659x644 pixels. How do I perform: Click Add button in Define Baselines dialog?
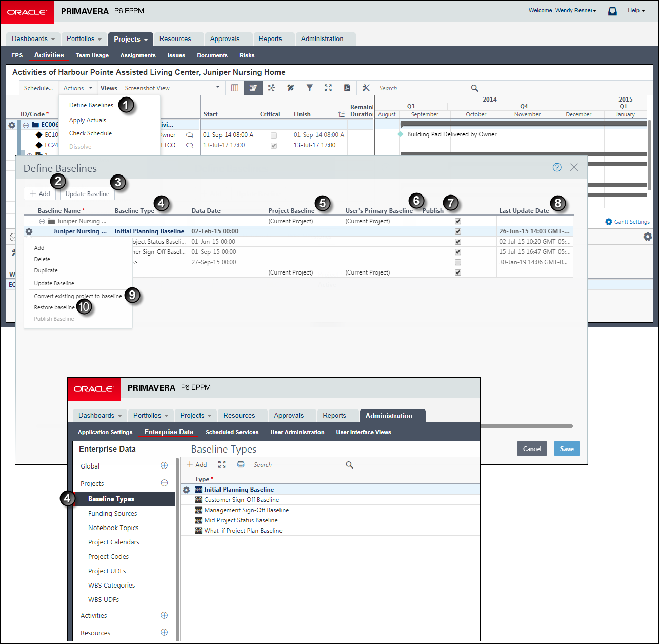tap(39, 193)
